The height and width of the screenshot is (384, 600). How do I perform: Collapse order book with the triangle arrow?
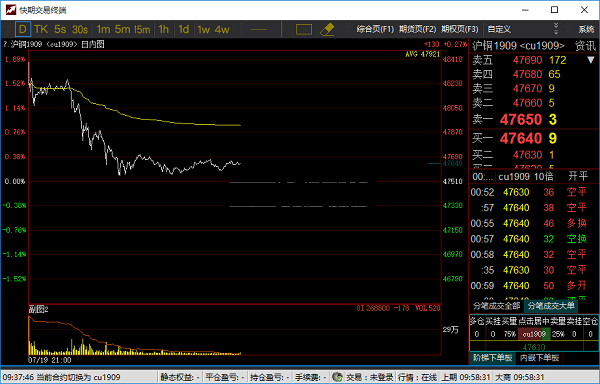(x=591, y=60)
